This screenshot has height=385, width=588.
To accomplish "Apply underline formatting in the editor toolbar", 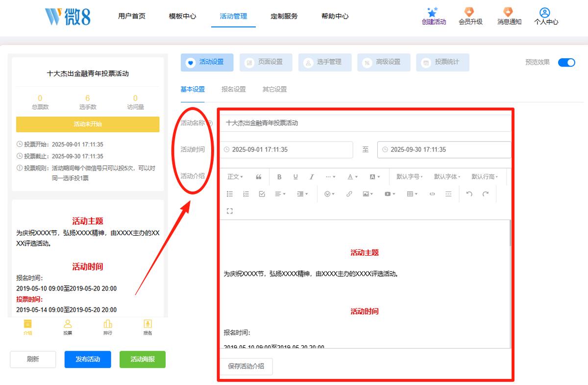I will tap(295, 177).
